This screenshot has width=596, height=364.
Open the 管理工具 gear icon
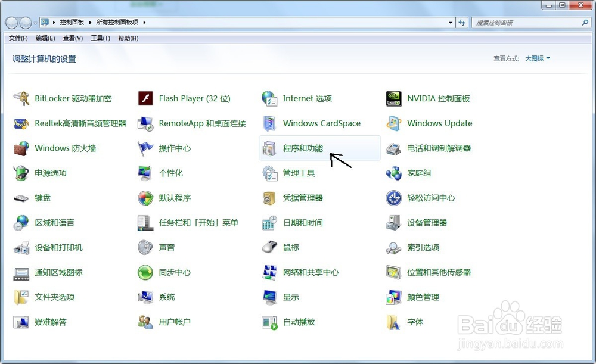pyautogui.click(x=269, y=173)
